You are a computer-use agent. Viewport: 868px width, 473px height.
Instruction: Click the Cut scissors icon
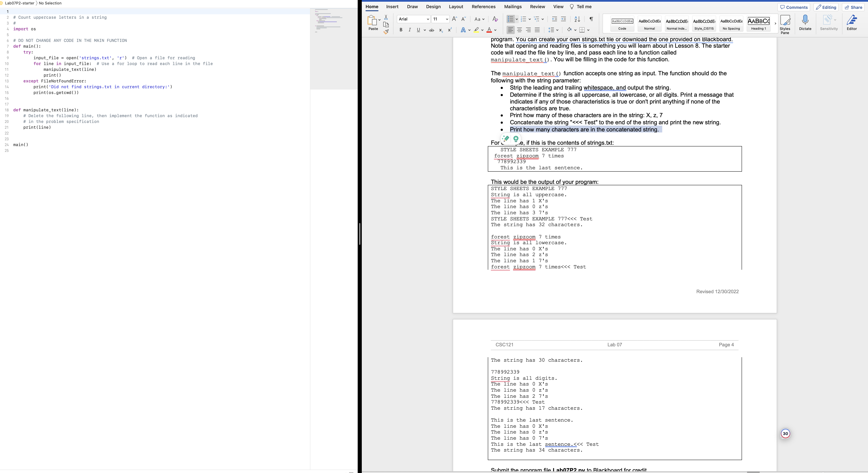click(x=386, y=17)
